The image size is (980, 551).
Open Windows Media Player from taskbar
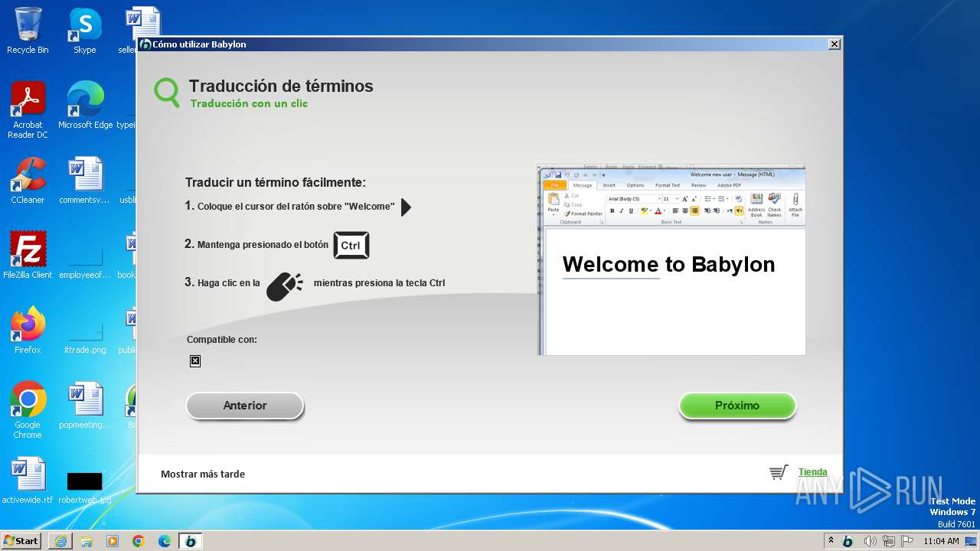pos(113,541)
